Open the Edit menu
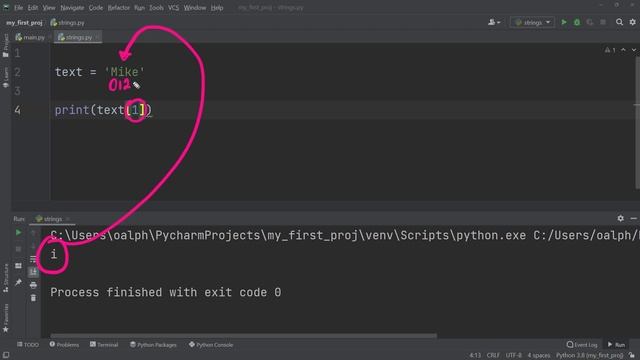The height and width of the screenshot is (360, 640). coord(33,8)
